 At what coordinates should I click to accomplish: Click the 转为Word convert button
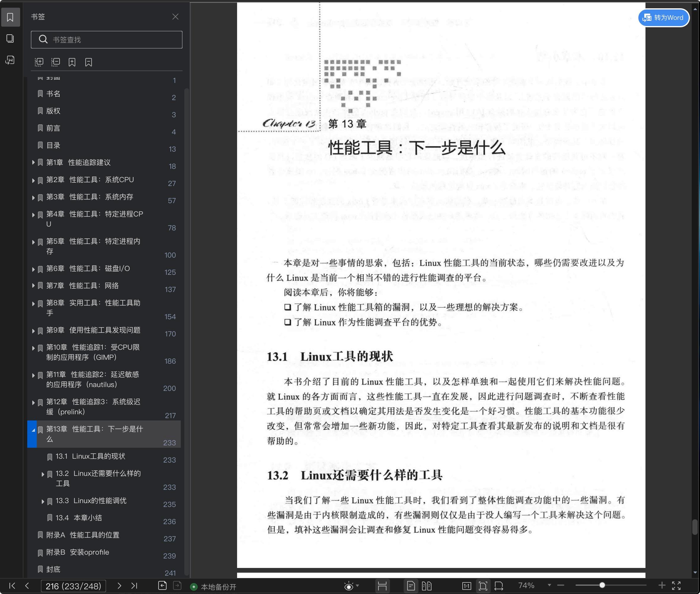663,17
